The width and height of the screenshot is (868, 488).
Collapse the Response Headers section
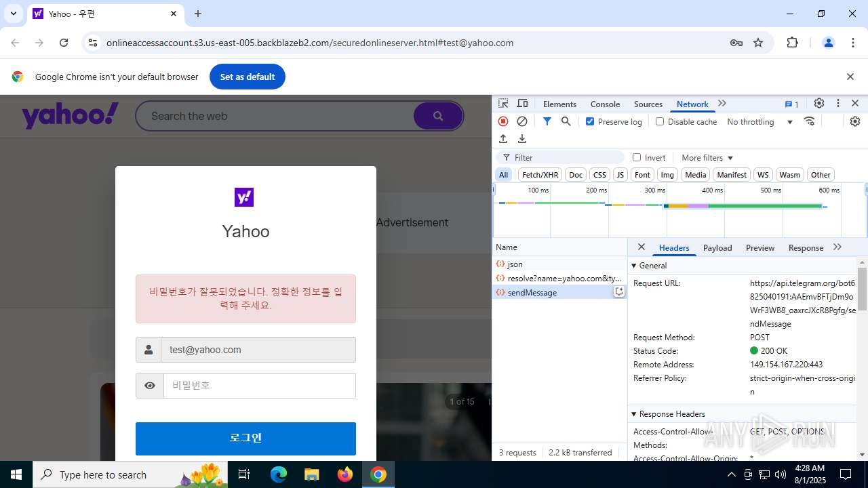pyautogui.click(x=669, y=414)
